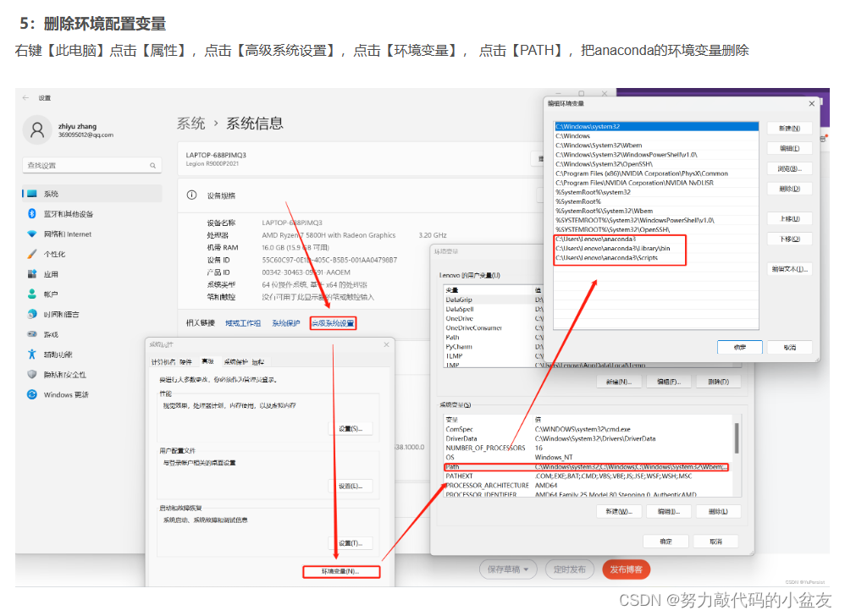
Task: Open Windows 更新 sync icon
Action: (x=32, y=394)
